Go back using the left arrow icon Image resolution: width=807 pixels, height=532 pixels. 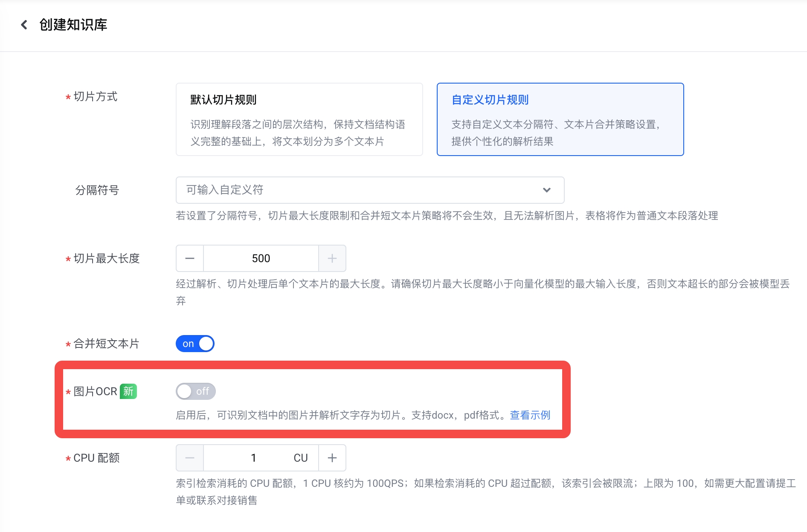[24, 25]
